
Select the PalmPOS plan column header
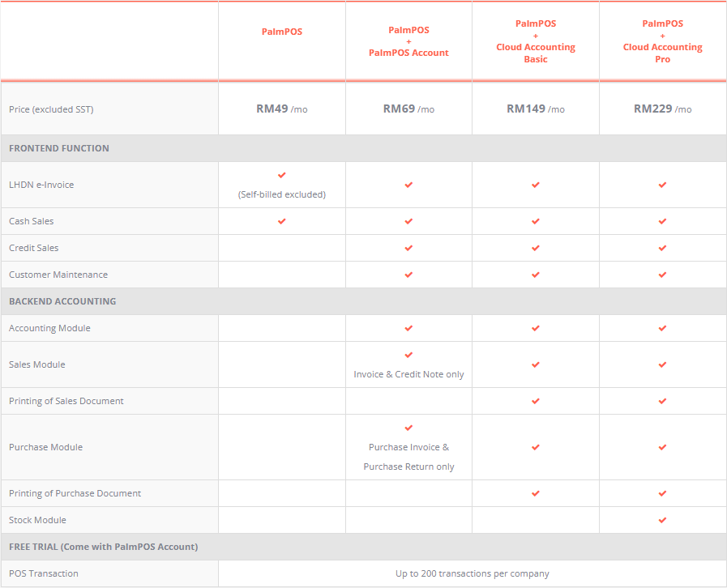[x=282, y=32]
